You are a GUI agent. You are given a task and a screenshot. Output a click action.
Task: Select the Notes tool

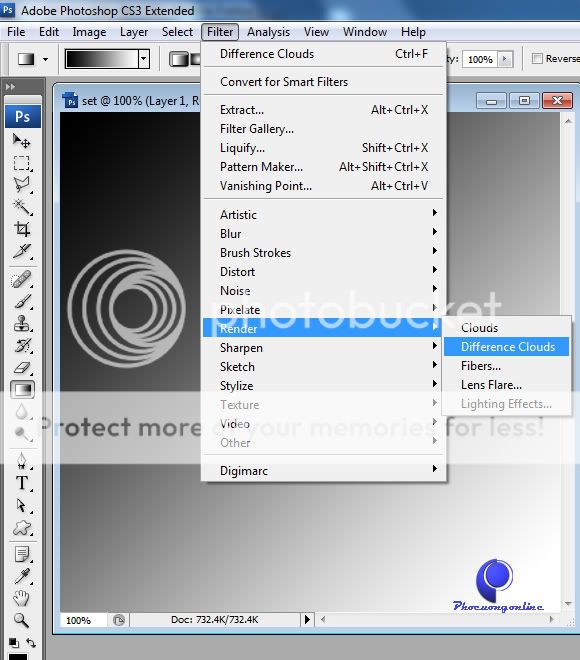pyautogui.click(x=21, y=554)
